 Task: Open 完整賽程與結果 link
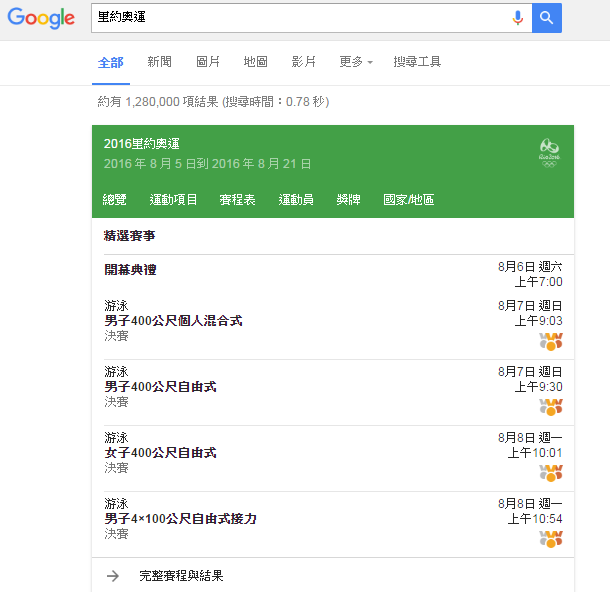pos(181,576)
